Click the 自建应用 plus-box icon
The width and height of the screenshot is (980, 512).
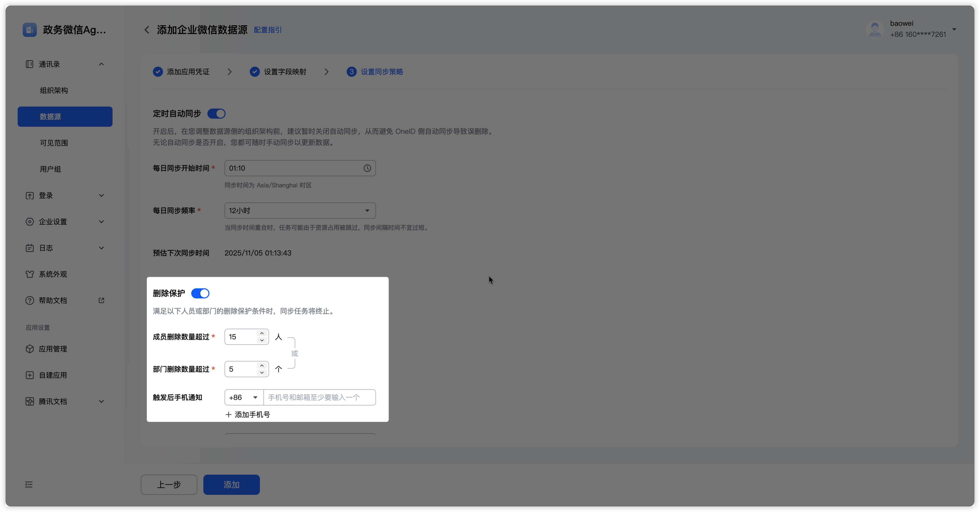30,375
